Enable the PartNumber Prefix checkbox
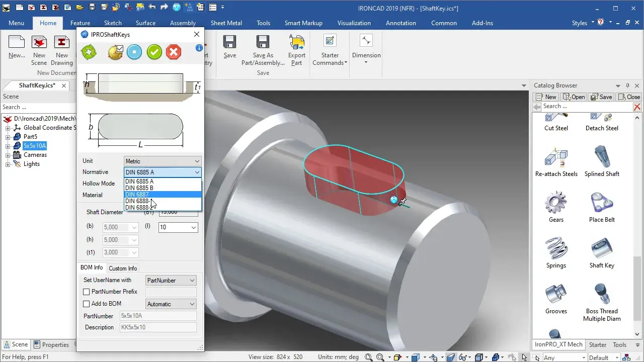644x362 pixels. (87, 292)
